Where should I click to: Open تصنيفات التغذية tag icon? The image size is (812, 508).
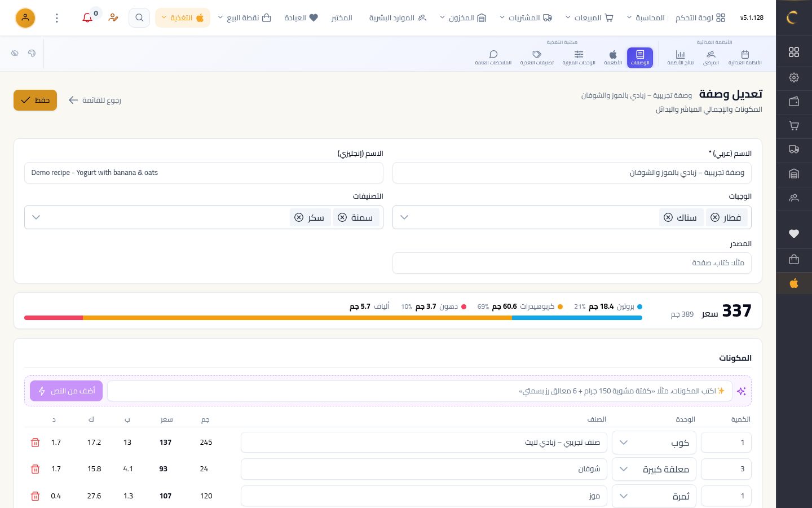pyautogui.click(x=537, y=58)
